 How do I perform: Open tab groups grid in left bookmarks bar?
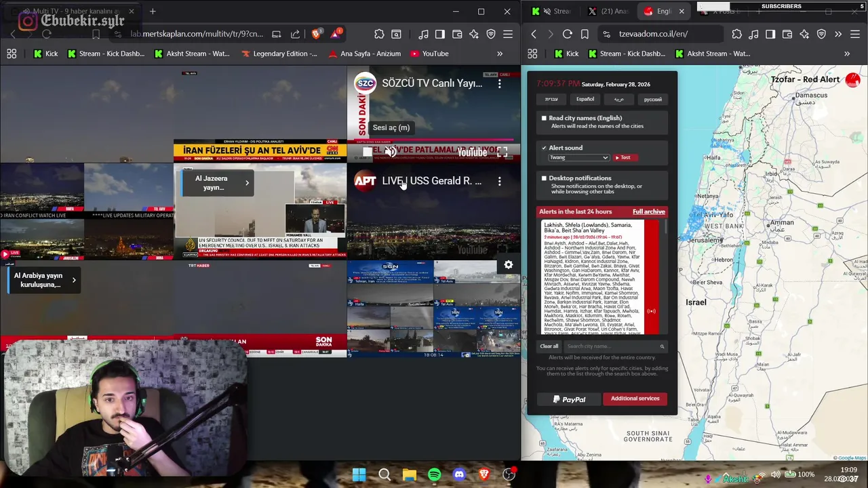point(12,54)
